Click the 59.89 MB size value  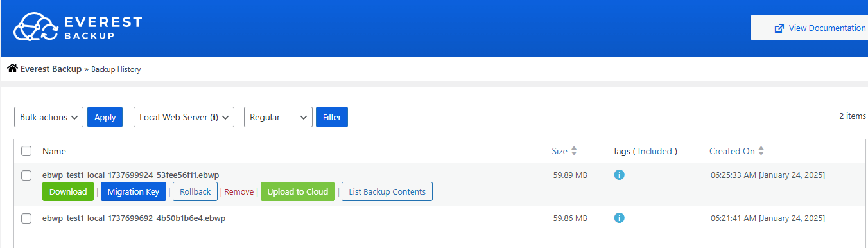[570, 175]
